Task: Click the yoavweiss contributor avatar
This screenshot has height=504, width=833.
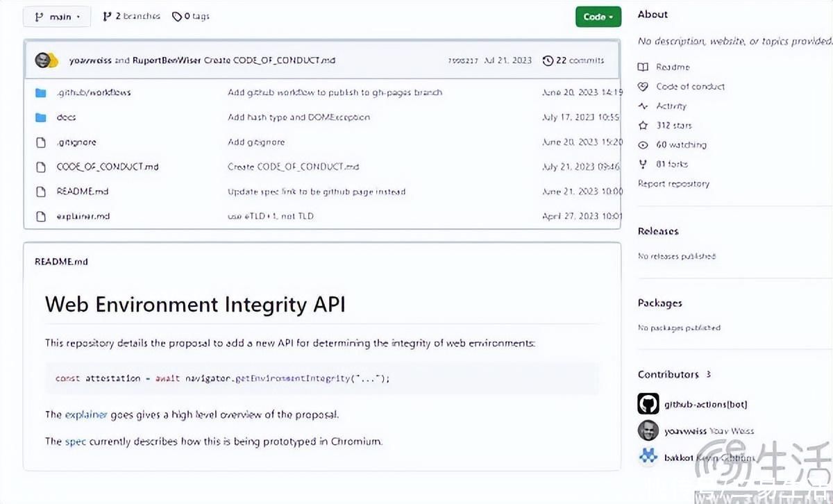Action: point(648,430)
